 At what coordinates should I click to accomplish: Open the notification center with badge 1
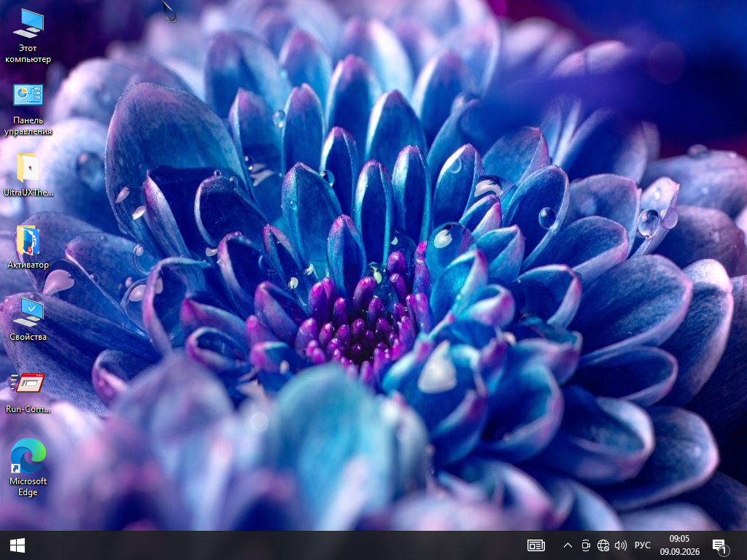pos(720,546)
